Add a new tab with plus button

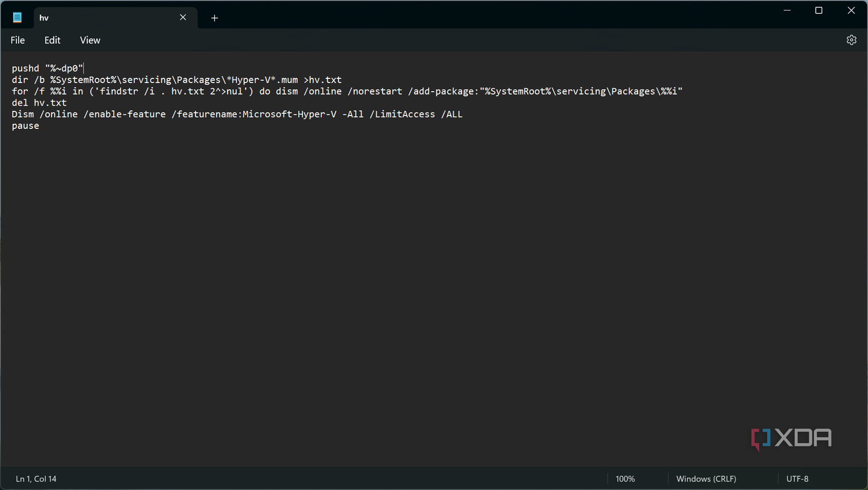(x=214, y=18)
